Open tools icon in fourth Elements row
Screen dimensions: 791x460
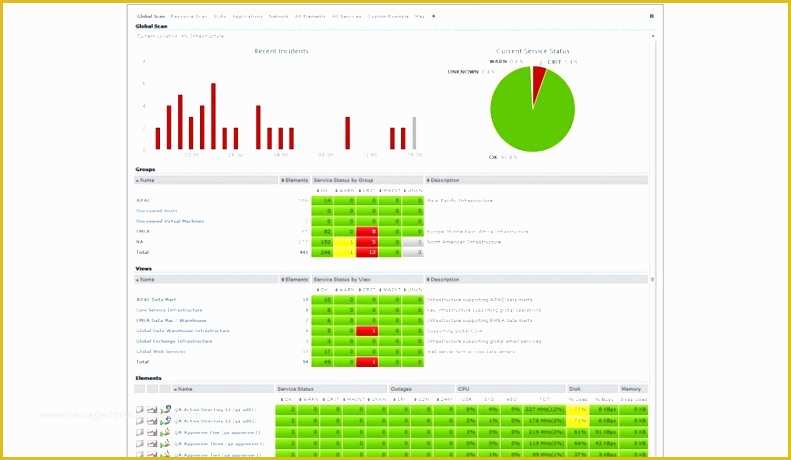pos(165,444)
